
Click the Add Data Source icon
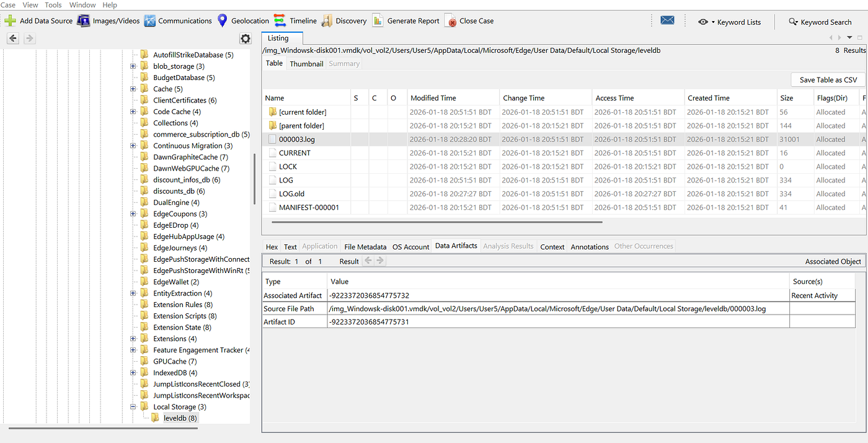(9, 20)
